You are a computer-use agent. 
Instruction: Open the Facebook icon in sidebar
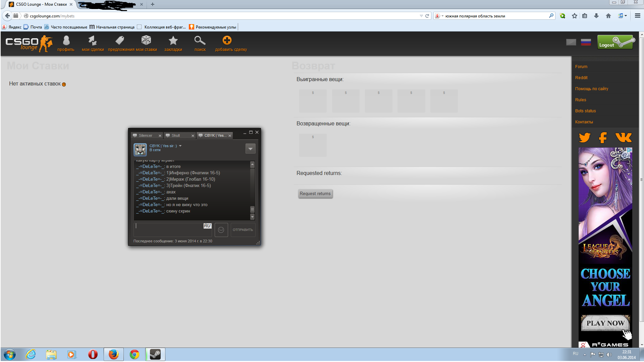(x=603, y=137)
